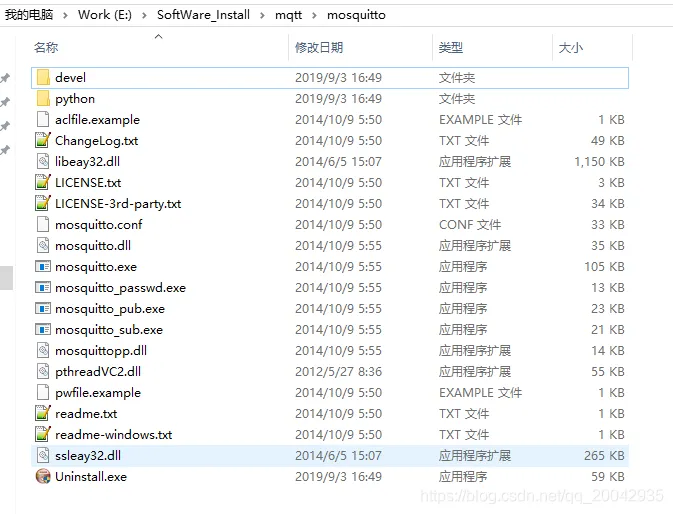The height and width of the screenshot is (514, 673).
Task: Click the Uninstall.exe installer icon
Action: [x=43, y=477]
